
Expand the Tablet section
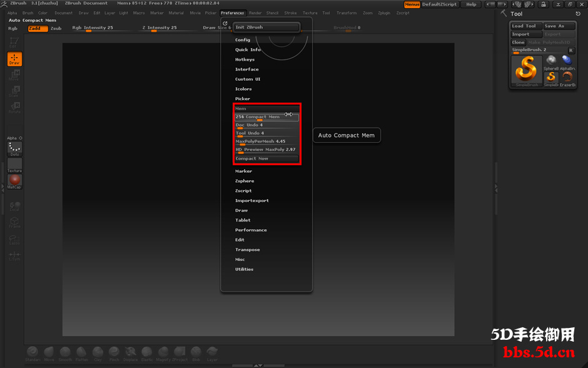point(243,220)
